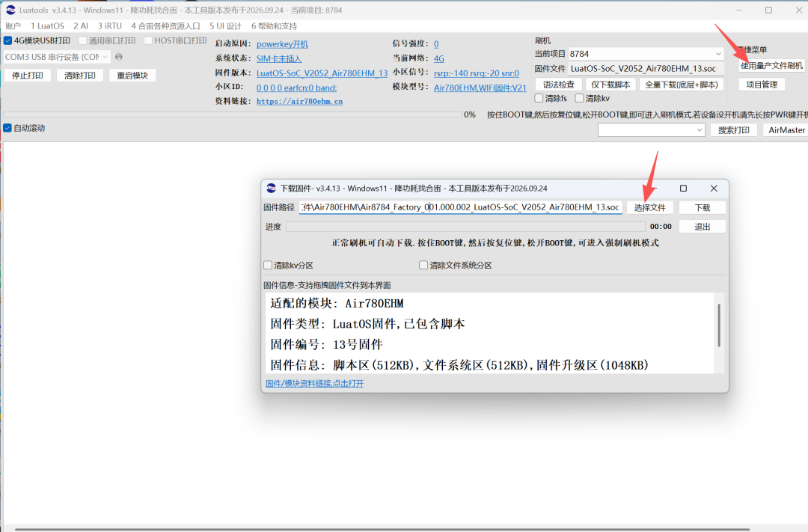Click the download firmware dialog logo icon
The width and height of the screenshot is (808, 532).
click(x=271, y=188)
